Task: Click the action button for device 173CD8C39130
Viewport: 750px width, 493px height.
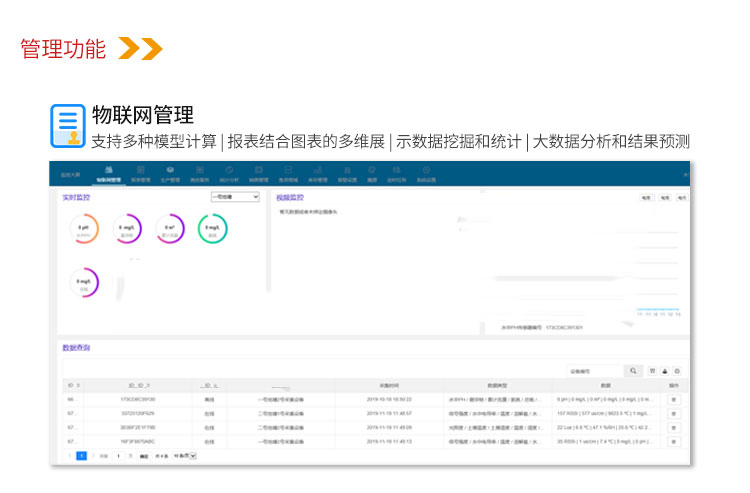Action: tap(674, 399)
